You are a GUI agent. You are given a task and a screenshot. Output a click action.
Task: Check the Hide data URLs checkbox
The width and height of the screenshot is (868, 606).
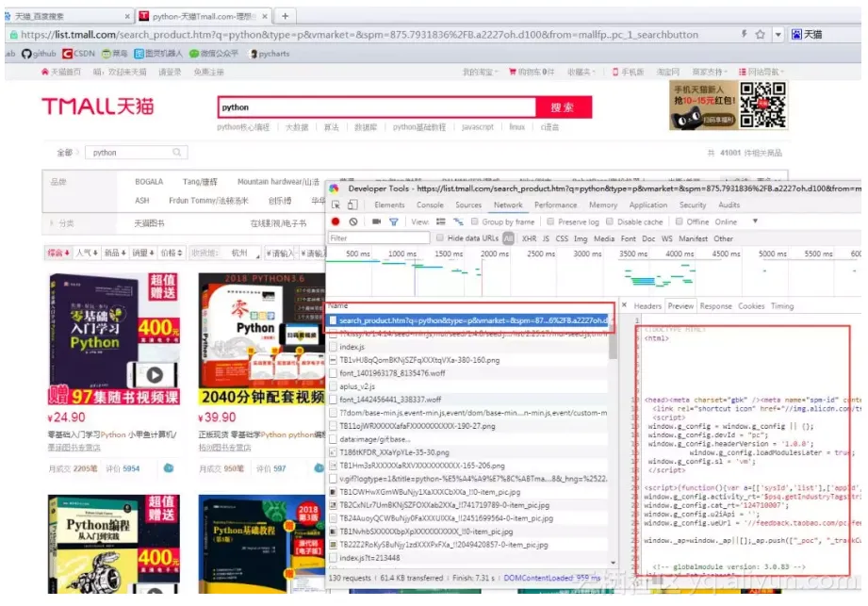[x=439, y=238]
